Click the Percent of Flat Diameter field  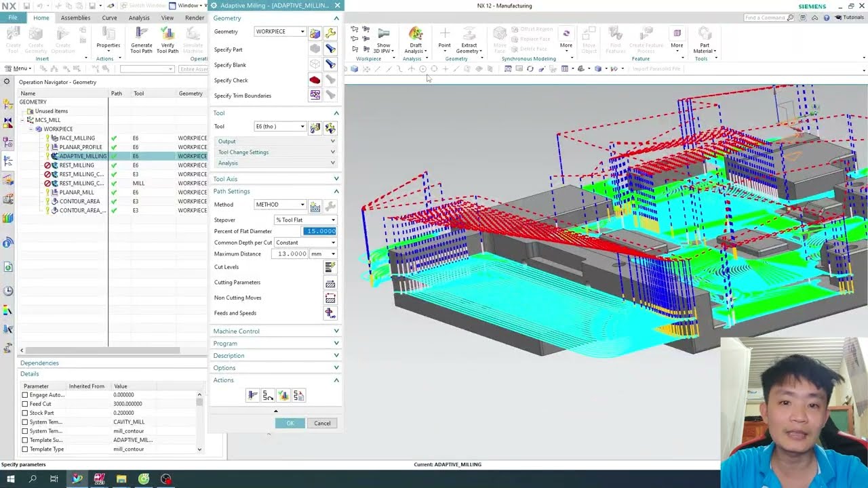[x=319, y=231]
